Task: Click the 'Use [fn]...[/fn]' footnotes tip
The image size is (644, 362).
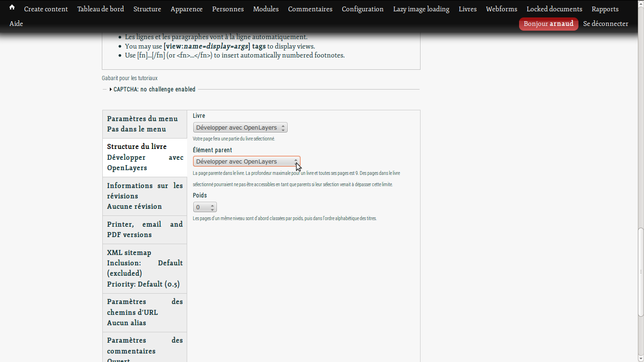Action: 235,55
